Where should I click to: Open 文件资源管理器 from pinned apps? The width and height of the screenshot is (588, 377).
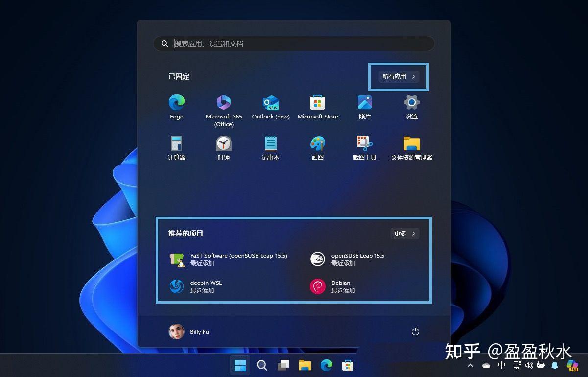click(411, 147)
